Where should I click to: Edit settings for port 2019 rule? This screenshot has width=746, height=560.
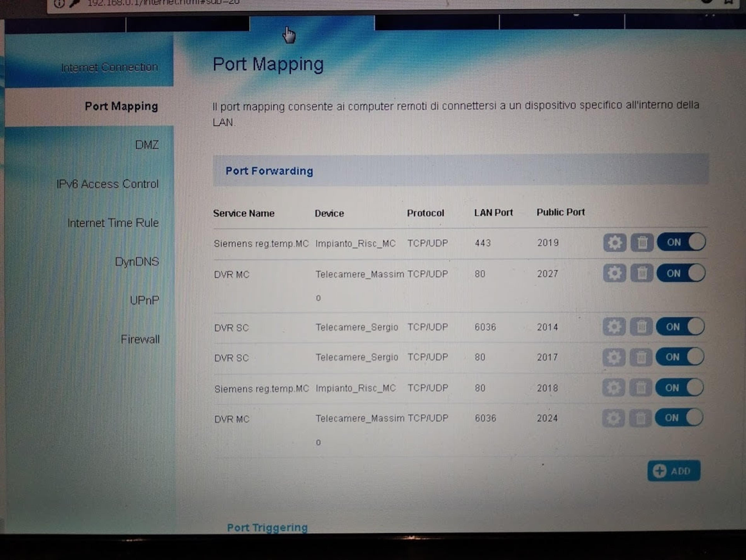click(614, 243)
